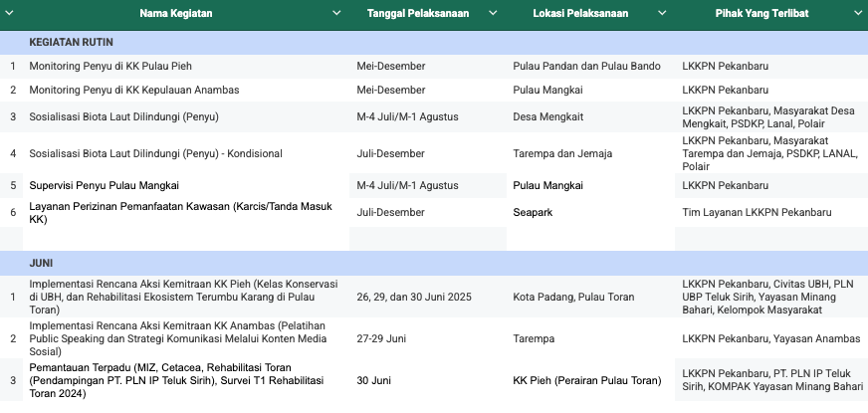Select date cell for Monitoring Penyu KK Pulau Pieh
This screenshot has height=413, width=868.
tap(428, 67)
